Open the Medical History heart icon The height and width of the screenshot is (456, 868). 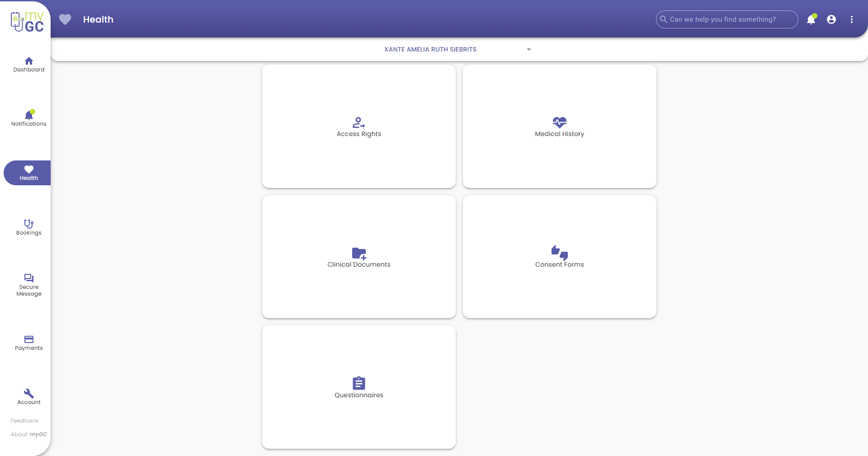pos(559,122)
